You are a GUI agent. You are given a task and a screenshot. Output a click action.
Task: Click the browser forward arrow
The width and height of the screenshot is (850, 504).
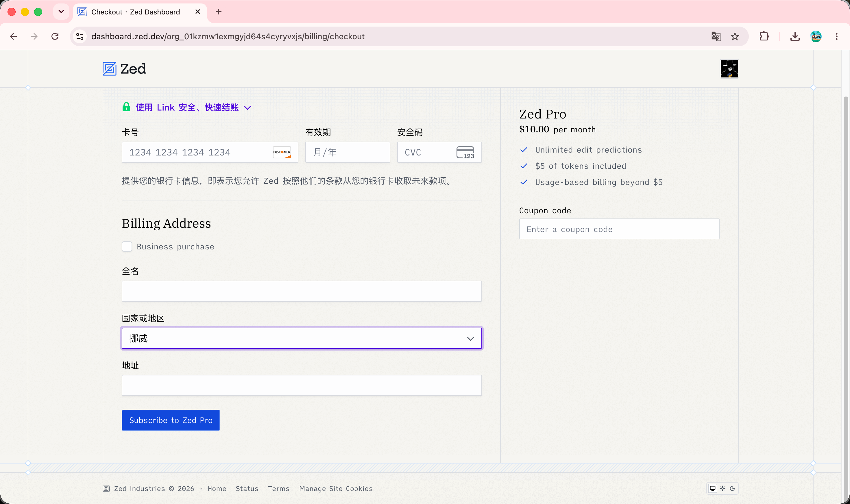[34, 36]
